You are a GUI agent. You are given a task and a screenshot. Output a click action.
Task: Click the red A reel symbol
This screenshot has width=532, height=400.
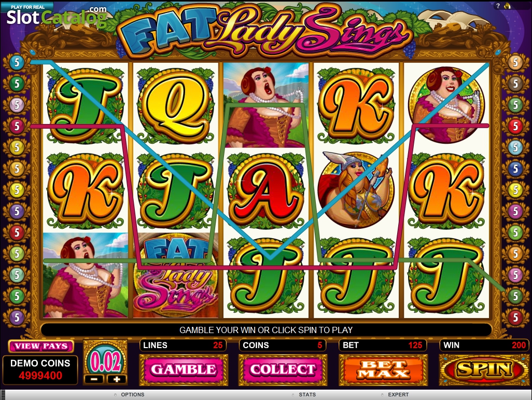coord(265,190)
